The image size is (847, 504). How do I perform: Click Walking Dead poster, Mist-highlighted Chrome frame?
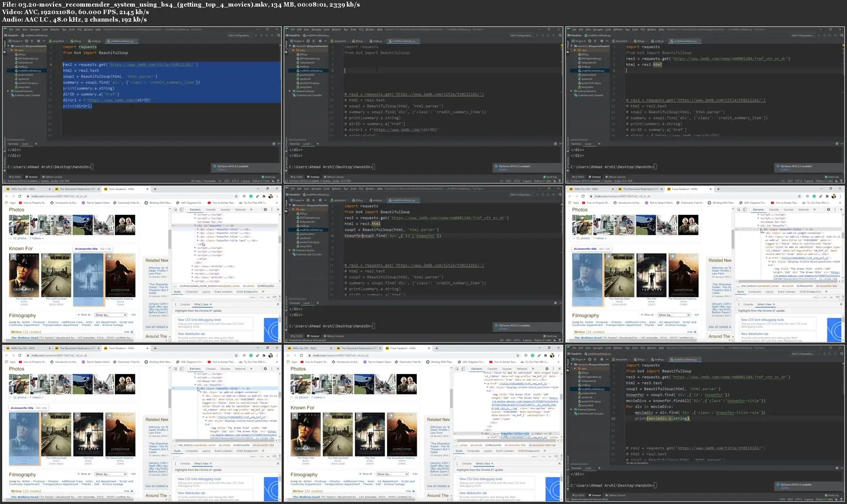[x=56, y=275]
